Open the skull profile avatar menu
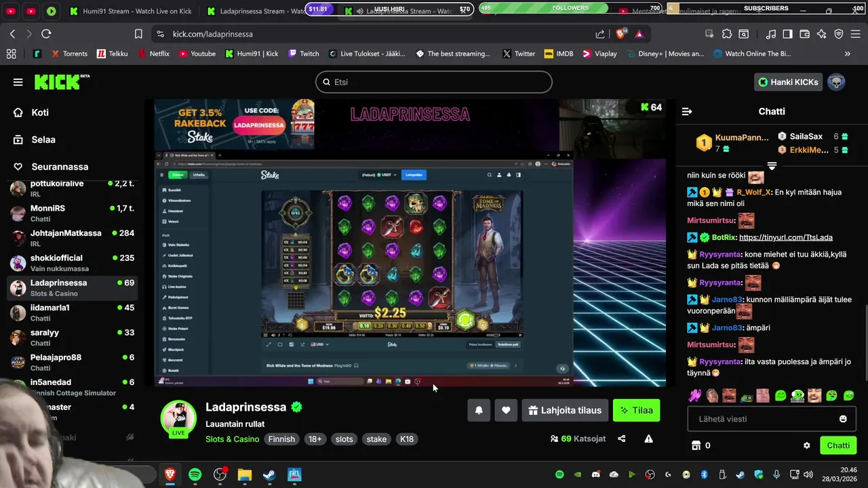Viewport: 868px width, 488px height. [836, 82]
